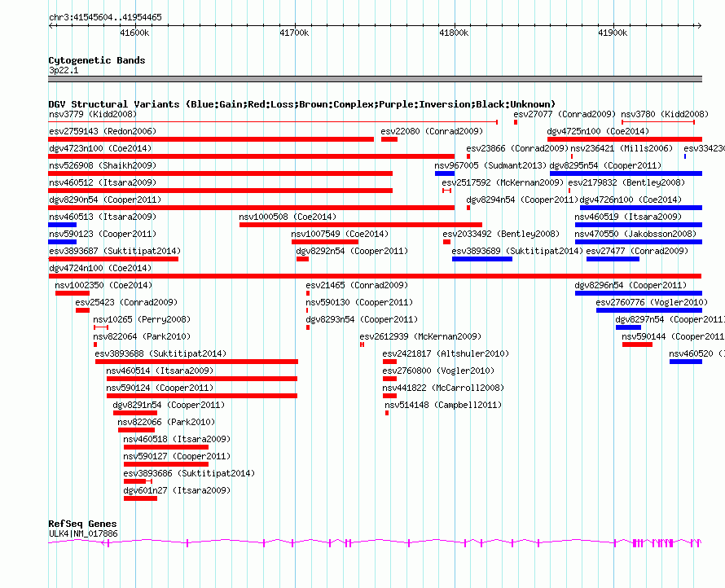The width and height of the screenshot is (725, 588).
Task: Click the nsv460512 (Itsara2009) label
Action: pos(103,182)
